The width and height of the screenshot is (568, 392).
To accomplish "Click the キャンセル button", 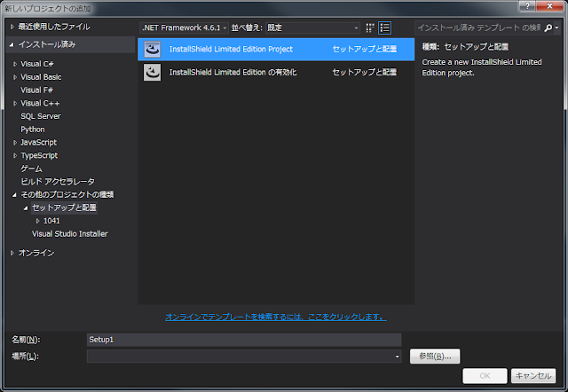I will pos(533,376).
